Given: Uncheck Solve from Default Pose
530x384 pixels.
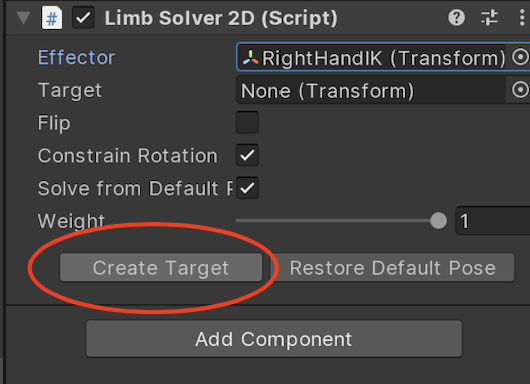Looking at the screenshot, I should (x=247, y=188).
